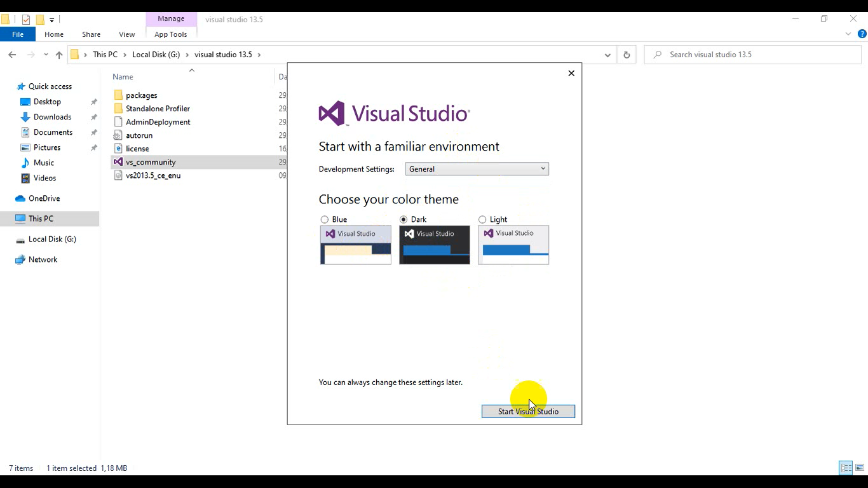This screenshot has height=488, width=868.
Task: Click the Blue theme preview thumbnail
Action: click(x=356, y=245)
